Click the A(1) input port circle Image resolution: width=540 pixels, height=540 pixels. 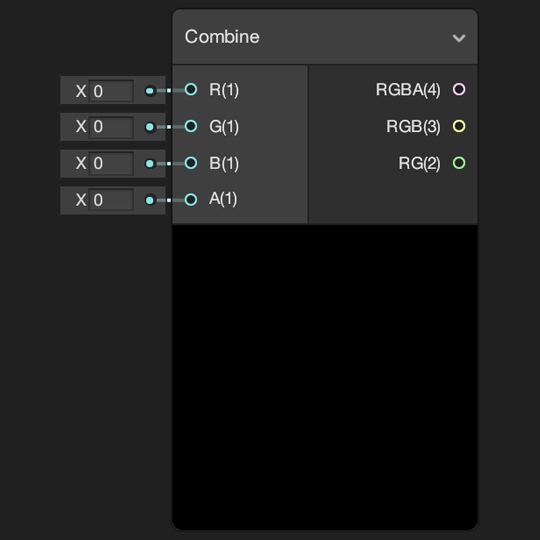pyautogui.click(x=191, y=200)
